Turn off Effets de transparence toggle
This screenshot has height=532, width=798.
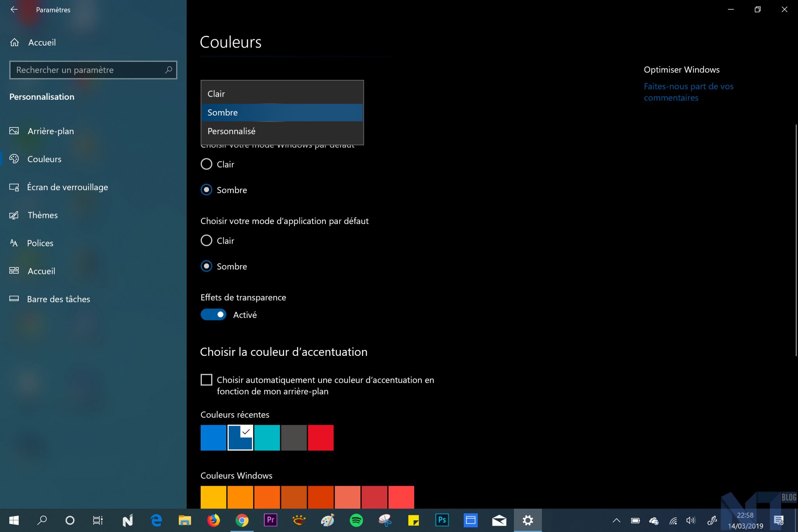pos(214,315)
